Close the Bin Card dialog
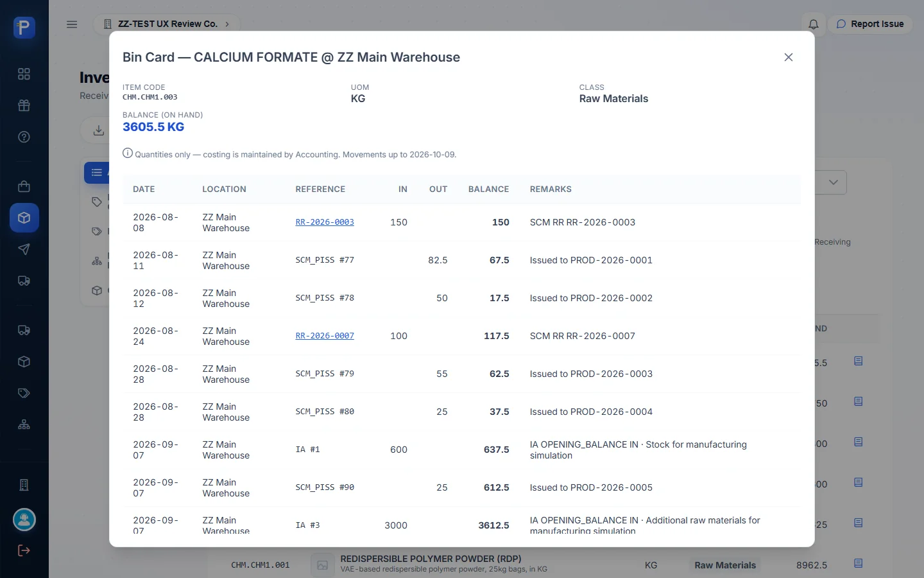 point(789,57)
